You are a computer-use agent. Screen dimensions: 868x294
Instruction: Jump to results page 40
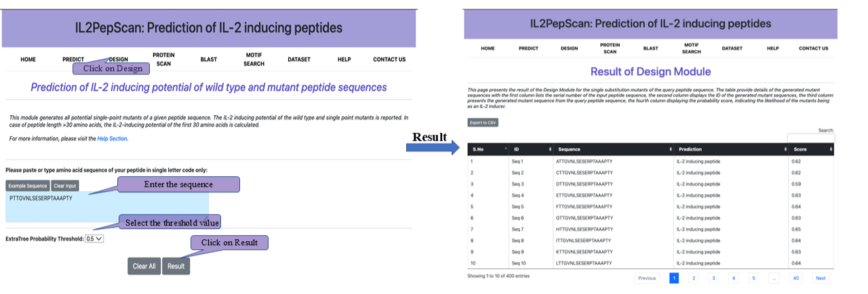coord(796,278)
